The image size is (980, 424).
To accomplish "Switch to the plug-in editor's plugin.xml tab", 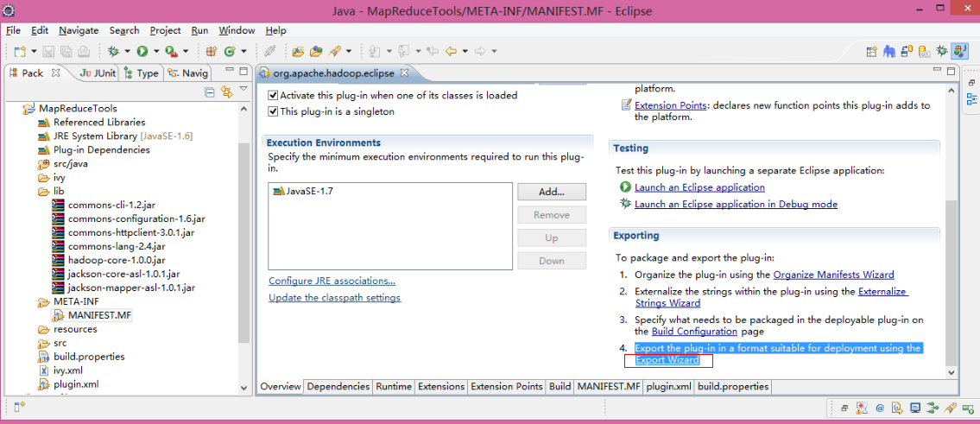I will [x=669, y=387].
